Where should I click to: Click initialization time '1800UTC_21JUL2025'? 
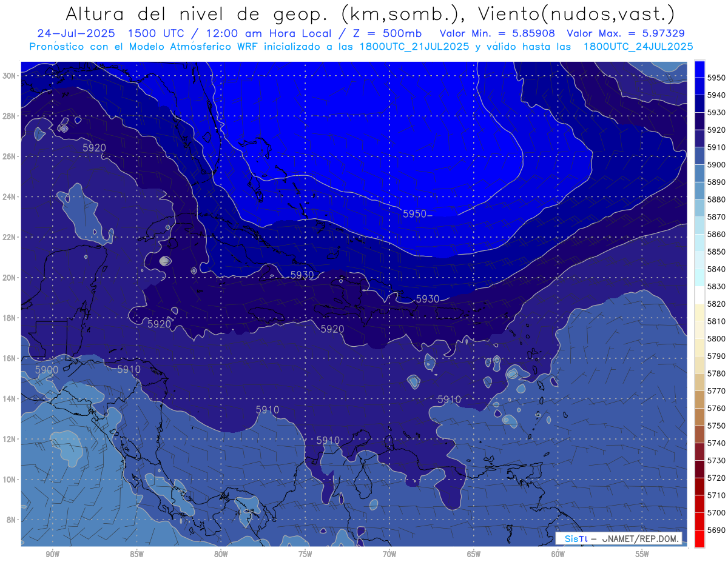pos(413,46)
